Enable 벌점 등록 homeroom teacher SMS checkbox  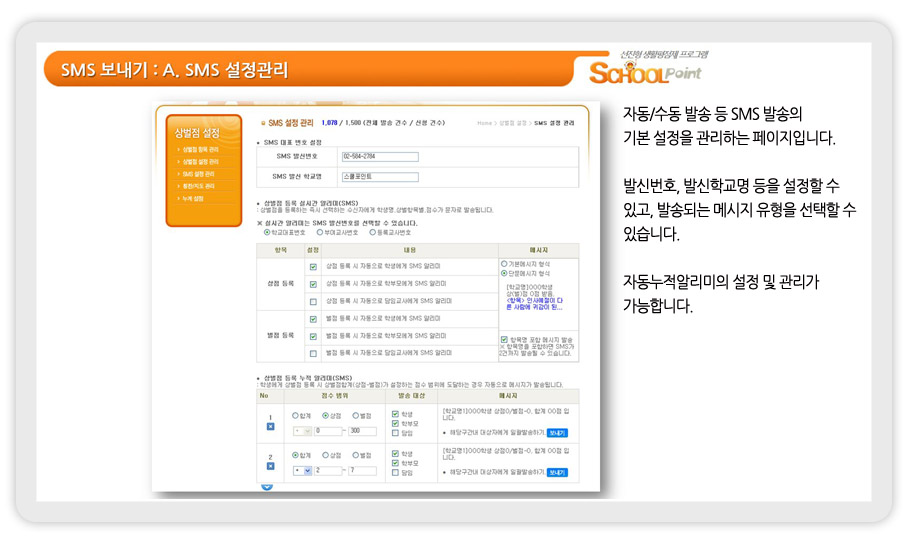click(314, 353)
